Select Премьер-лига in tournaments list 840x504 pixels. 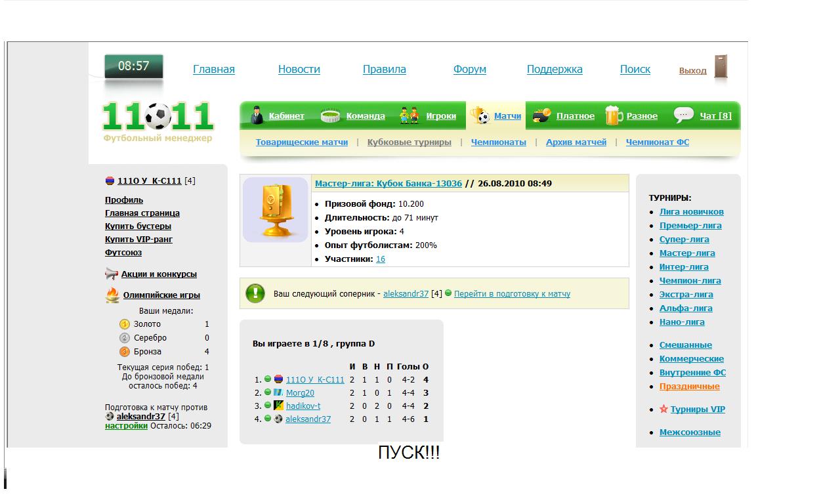pyautogui.click(x=690, y=226)
